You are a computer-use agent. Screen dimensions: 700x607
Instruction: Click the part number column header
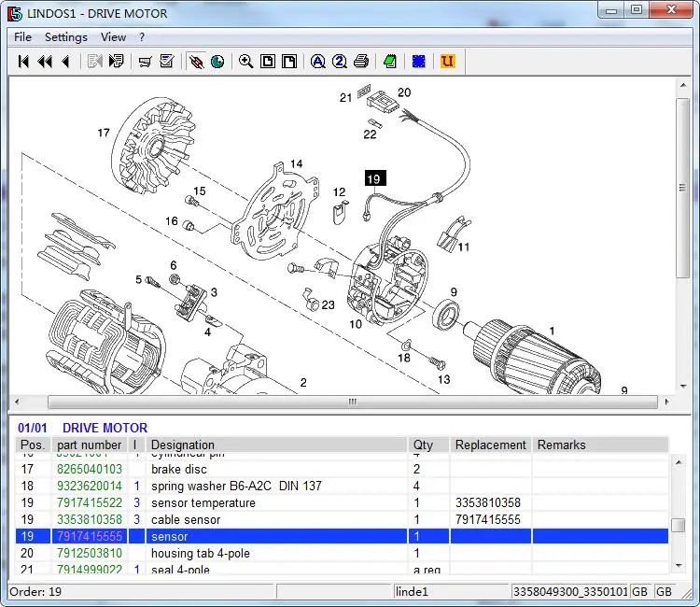pos(90,445)
